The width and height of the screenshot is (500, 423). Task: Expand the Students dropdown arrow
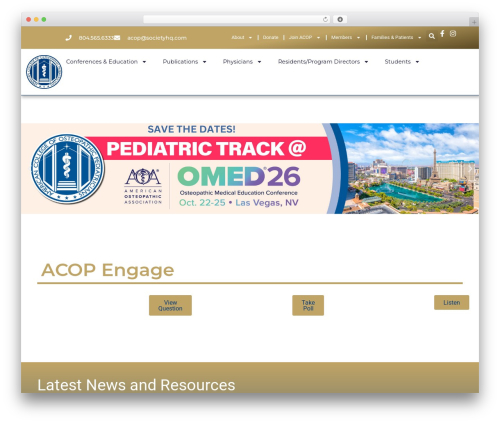[417, 62]
